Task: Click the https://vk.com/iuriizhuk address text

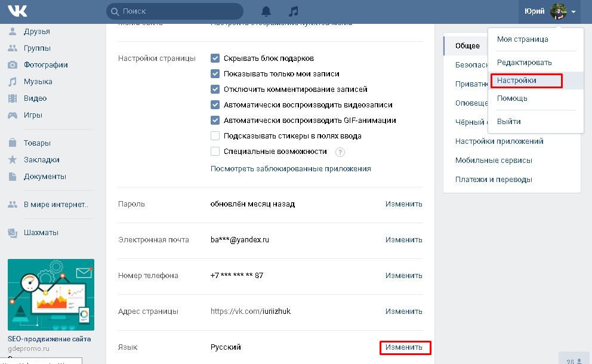Action: click(x=251, y=311)
